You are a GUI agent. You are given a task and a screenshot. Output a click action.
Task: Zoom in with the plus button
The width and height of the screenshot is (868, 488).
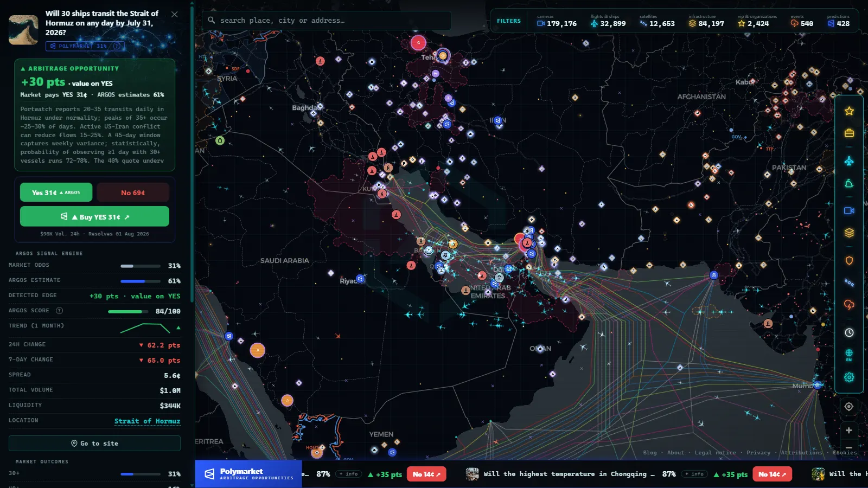[x=849, y=431]
